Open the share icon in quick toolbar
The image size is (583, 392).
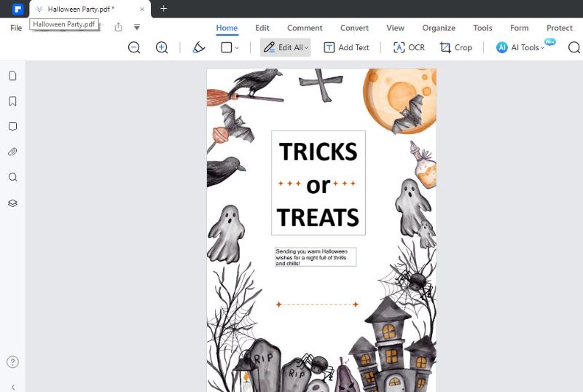coord(118,27)
